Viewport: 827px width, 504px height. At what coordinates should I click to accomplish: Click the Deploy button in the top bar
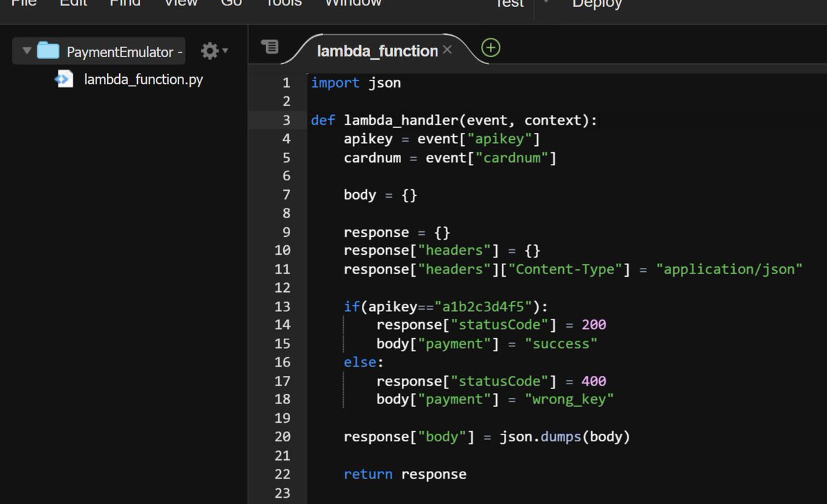point(597,3)
